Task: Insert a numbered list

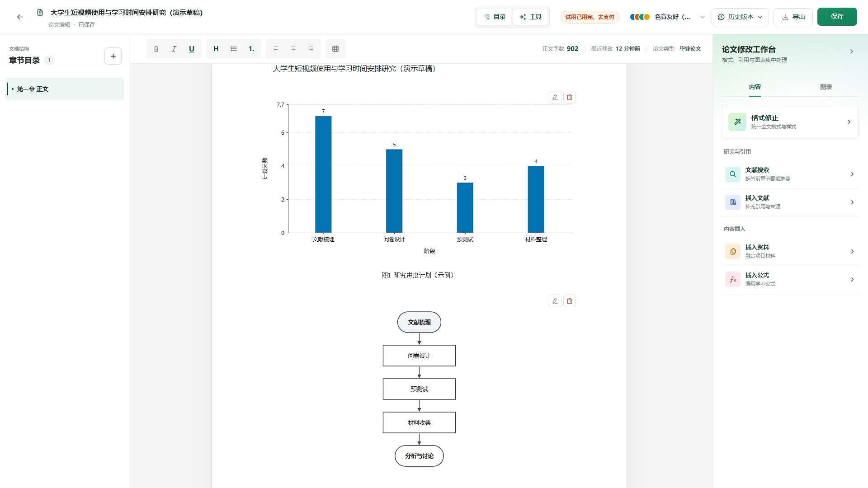Action: [251, 49]
